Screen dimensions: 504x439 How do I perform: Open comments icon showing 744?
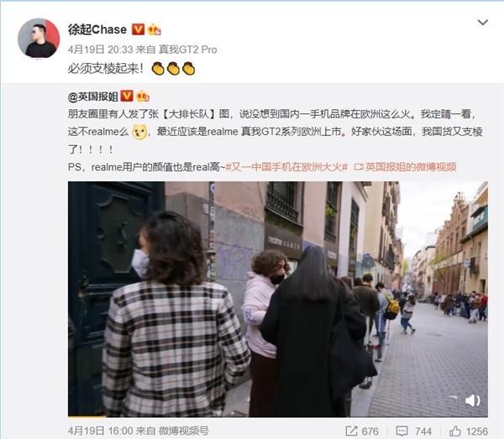pos(402,431)
